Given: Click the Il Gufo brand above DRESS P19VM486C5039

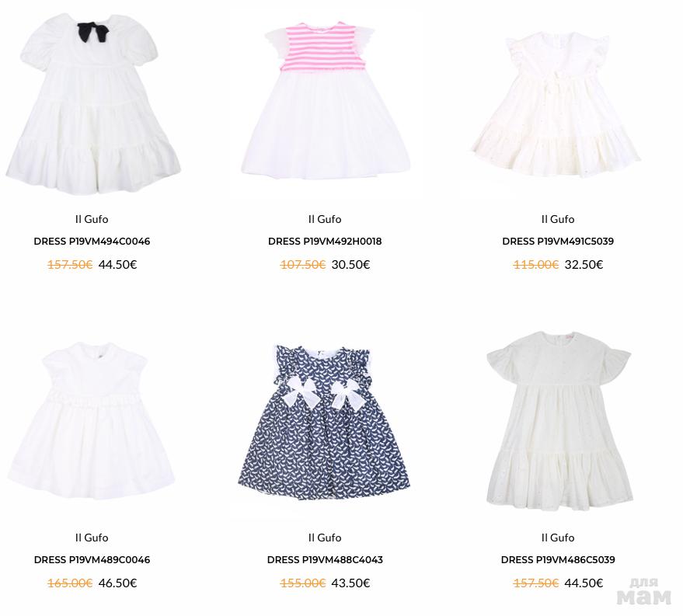Looking at the screenshot, I should pos(558,538).
